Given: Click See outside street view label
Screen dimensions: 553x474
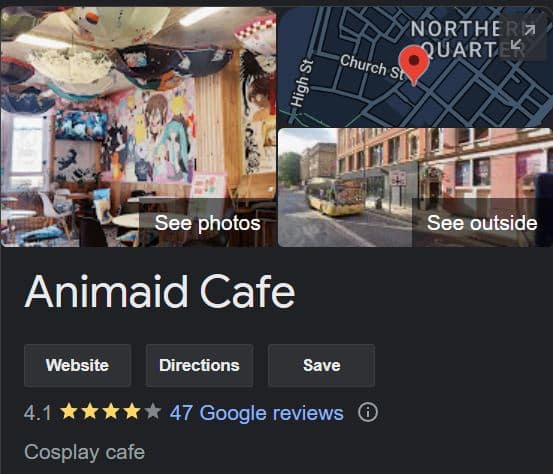Looking at the screenshot, I should coord(482,223).
